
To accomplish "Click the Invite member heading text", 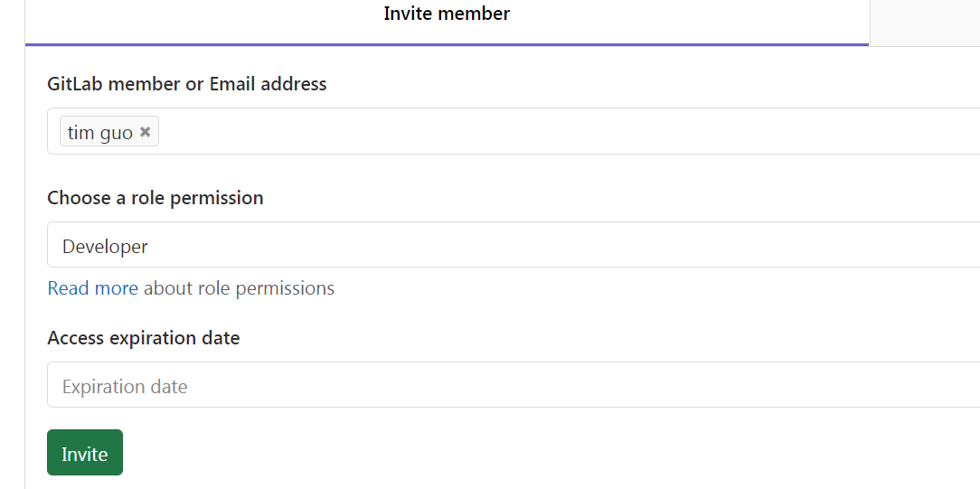I will coord(447,14).
